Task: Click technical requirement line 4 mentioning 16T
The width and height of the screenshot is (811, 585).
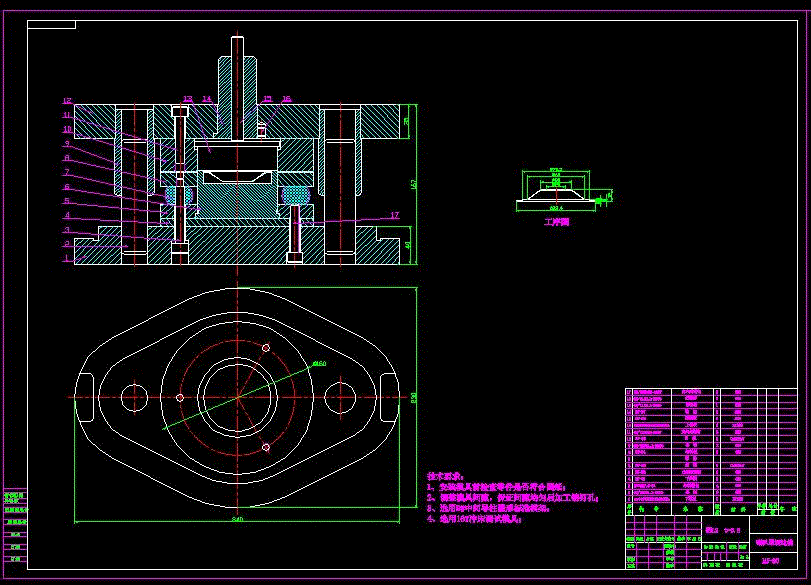Action: [475, 519]
